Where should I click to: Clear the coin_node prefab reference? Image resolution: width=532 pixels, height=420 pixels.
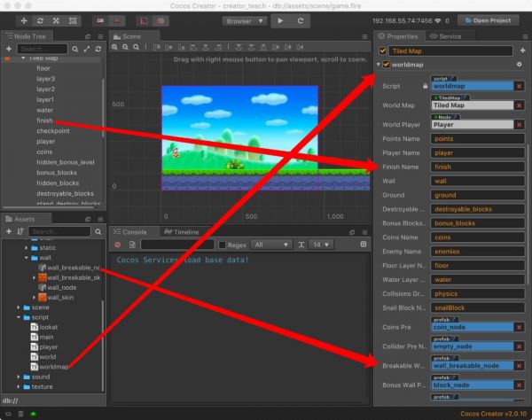[519, 327]
